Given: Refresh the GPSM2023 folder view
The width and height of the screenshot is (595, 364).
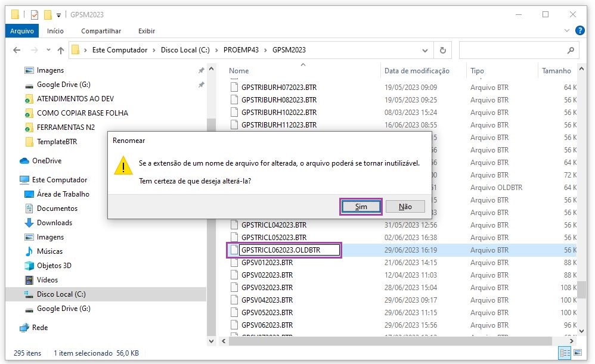Looking at the screenshot, I should click(442, 50).
